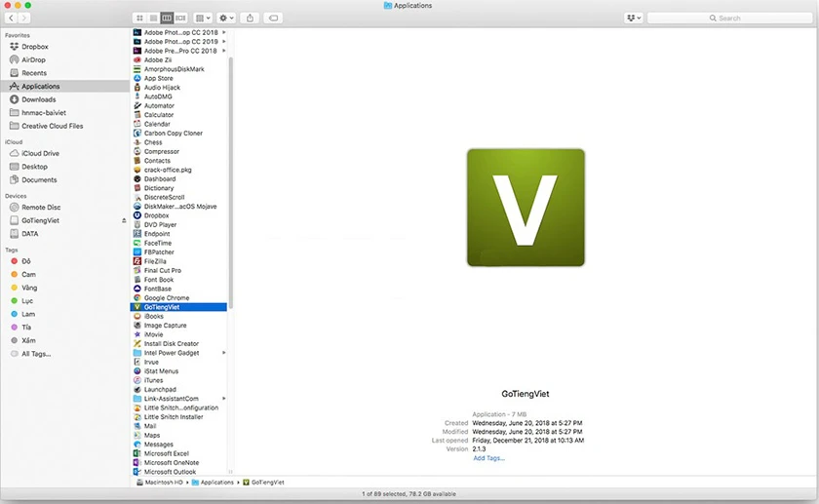Viewport: 819px width, 504px height.
Task: Expand Adobe Photoshop CC 2019 folder arrow
Action: (224, 41)
